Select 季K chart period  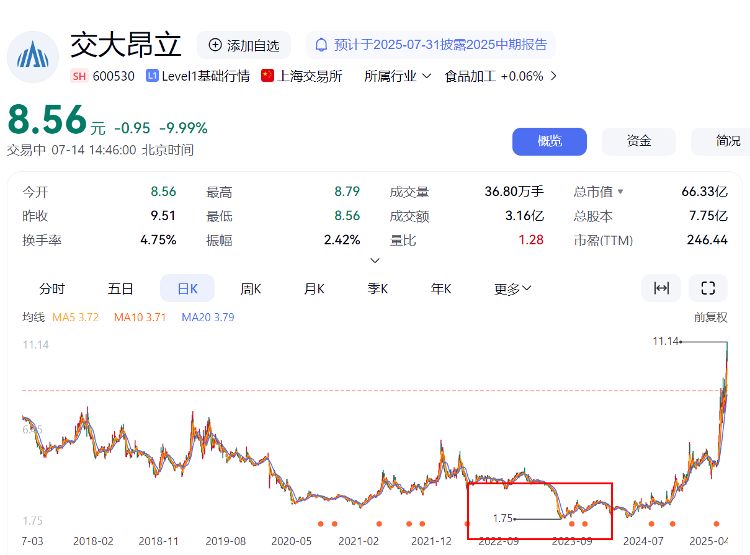pos(377,289)
